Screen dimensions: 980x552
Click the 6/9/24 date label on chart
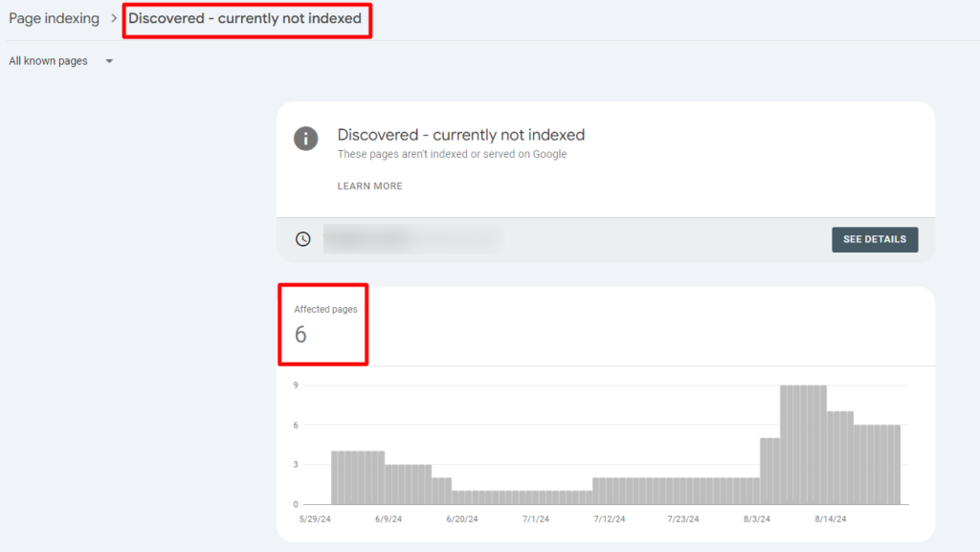[389, 519]
